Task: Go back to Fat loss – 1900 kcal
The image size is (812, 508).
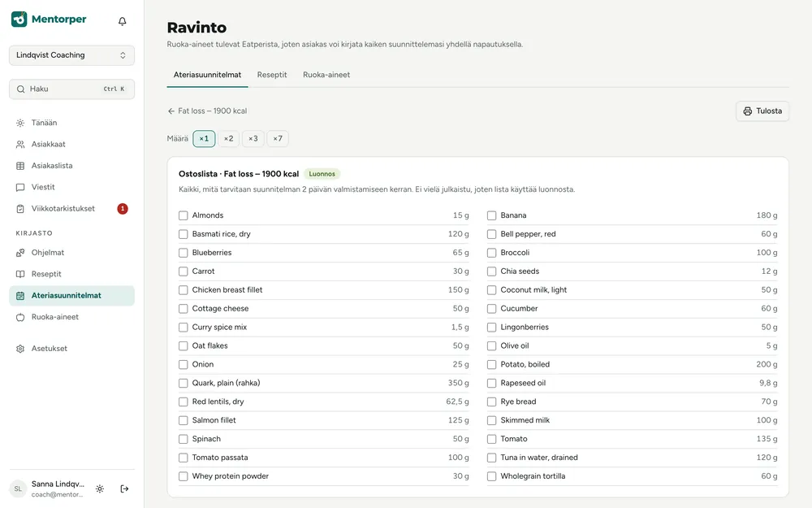Action: coord(207,111)
